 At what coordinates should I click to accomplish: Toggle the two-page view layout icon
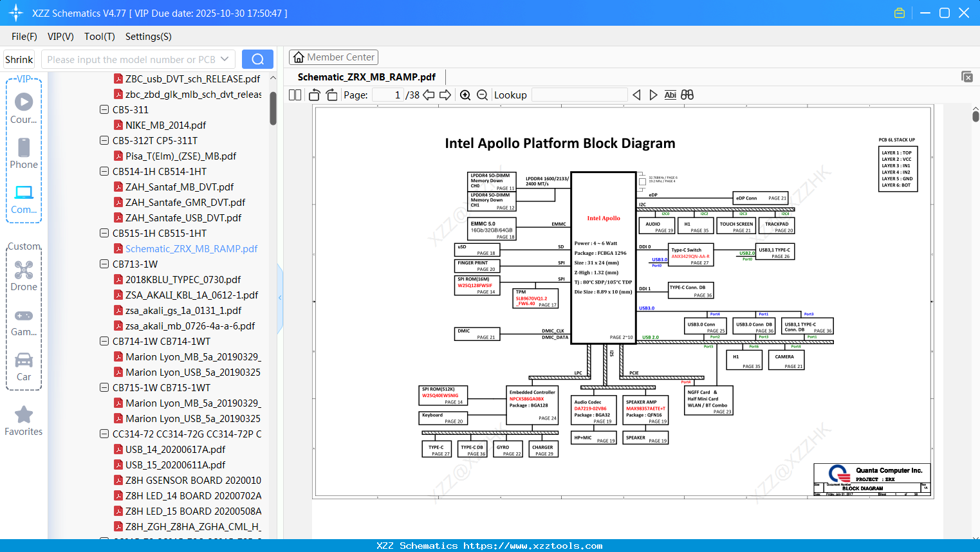pyautogui.click(x=295, y=95)
